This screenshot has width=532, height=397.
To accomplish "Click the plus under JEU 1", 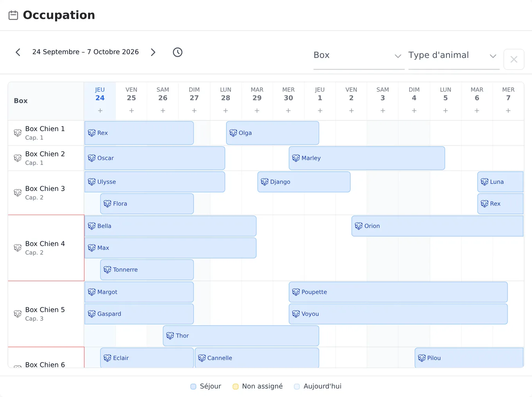I will pyautogui.click(x=320, y=111).
